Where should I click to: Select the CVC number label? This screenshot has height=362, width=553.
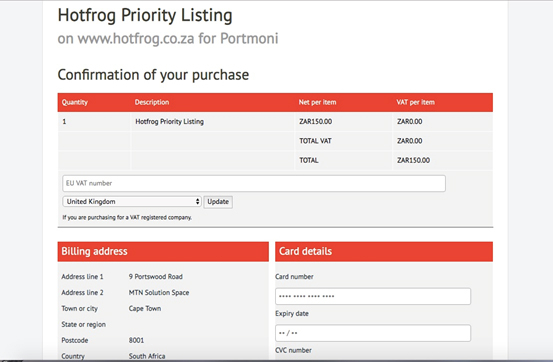(x=293, y=350)
